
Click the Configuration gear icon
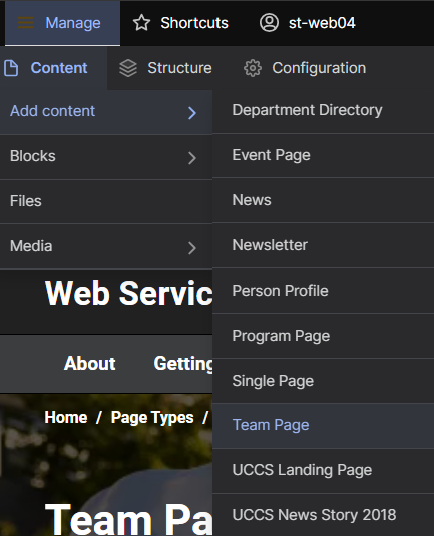point(253,68)
